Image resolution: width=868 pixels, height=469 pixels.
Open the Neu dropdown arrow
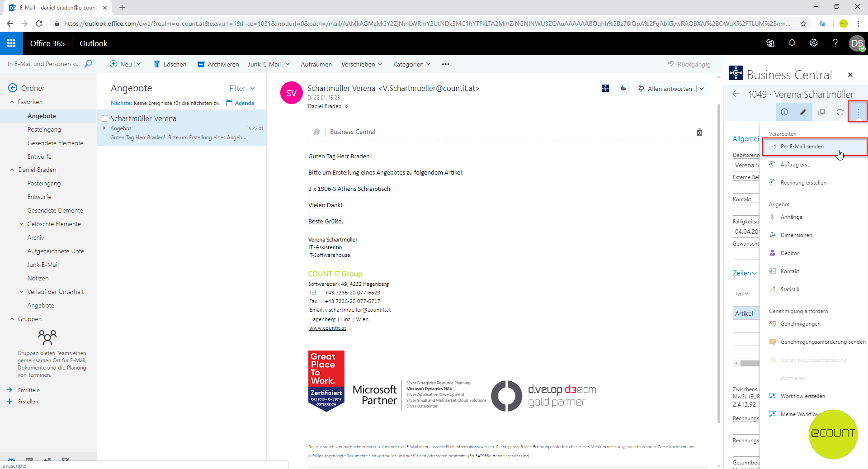[139, 64]
